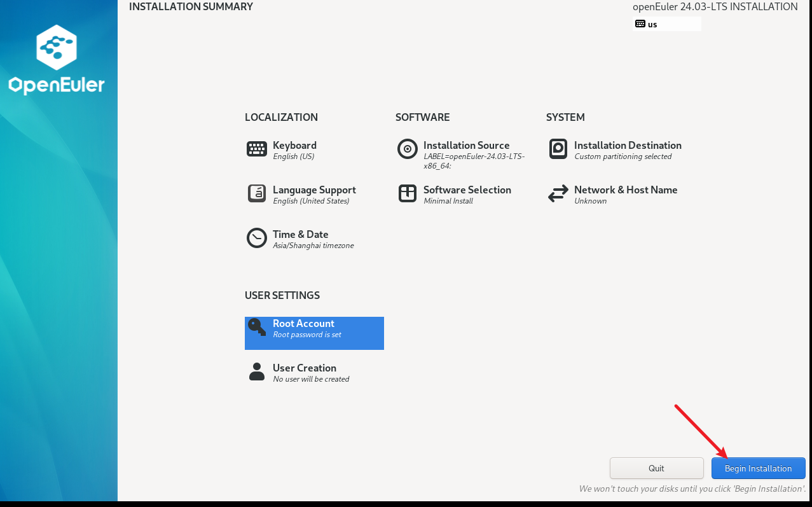Click the 'LOCALIZATION' section heading
This screenshot has width=812, height=507.
[281, 117]
